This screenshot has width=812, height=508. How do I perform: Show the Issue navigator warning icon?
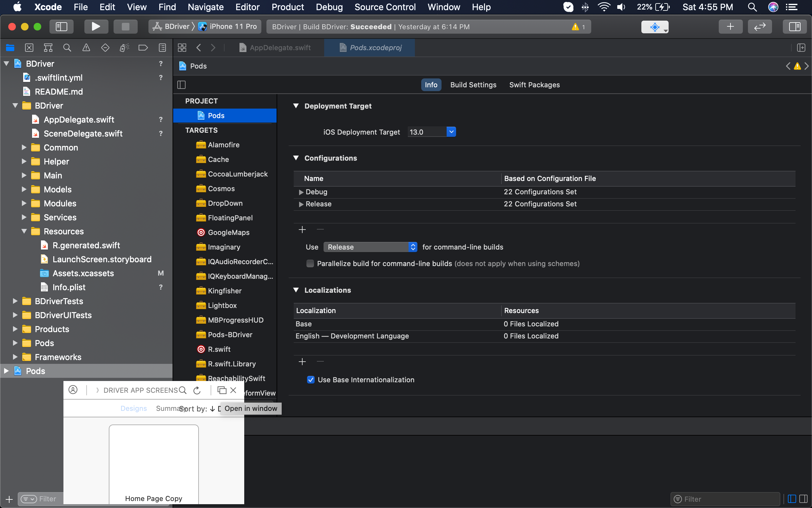(x=86, y=48)
